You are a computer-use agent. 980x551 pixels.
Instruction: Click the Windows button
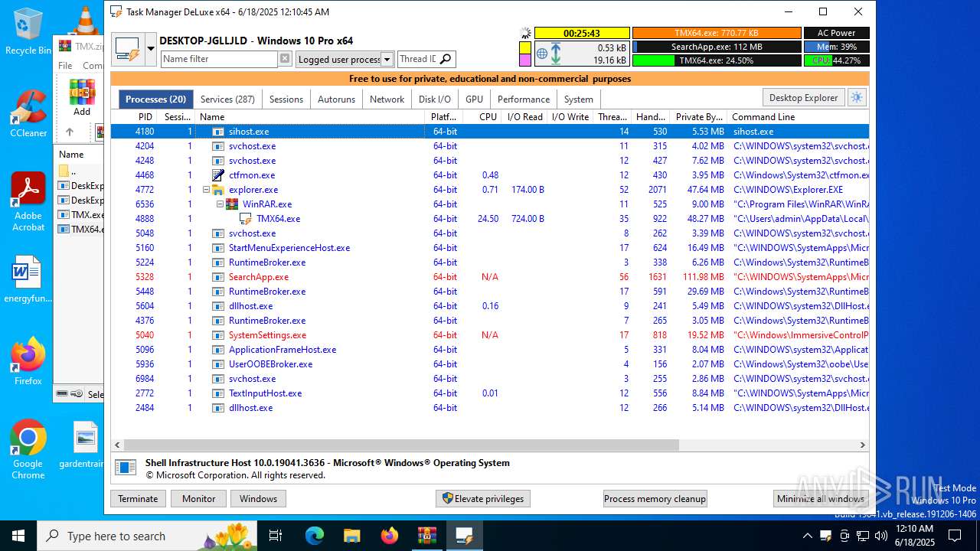(258, 498)
